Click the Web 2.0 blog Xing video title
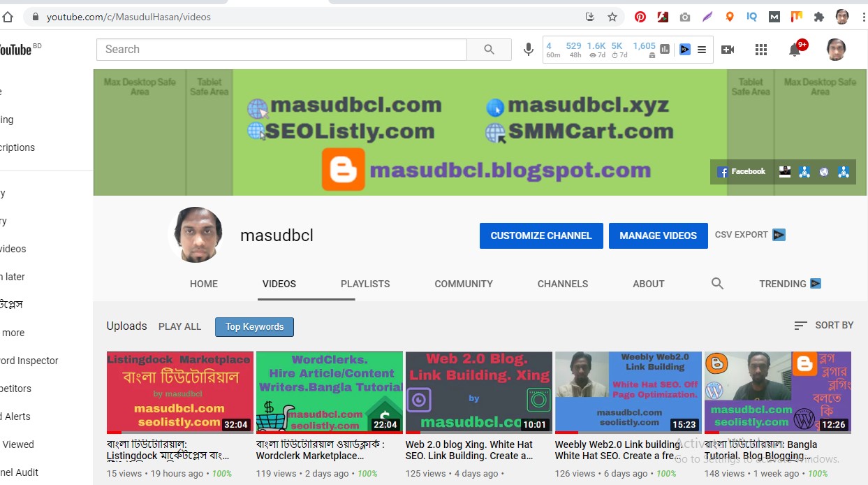The width and height of the screenshot is (868, 485). (469, 450)
